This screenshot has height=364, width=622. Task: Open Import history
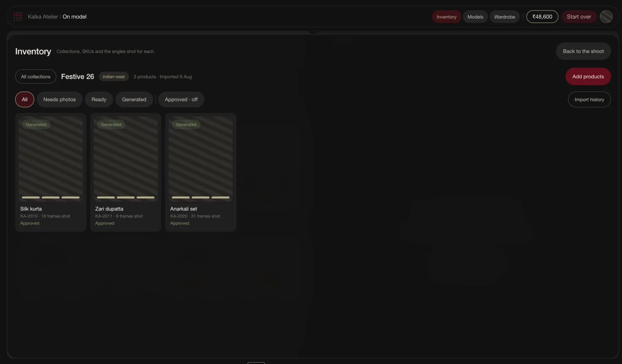[x=589, y=99]
